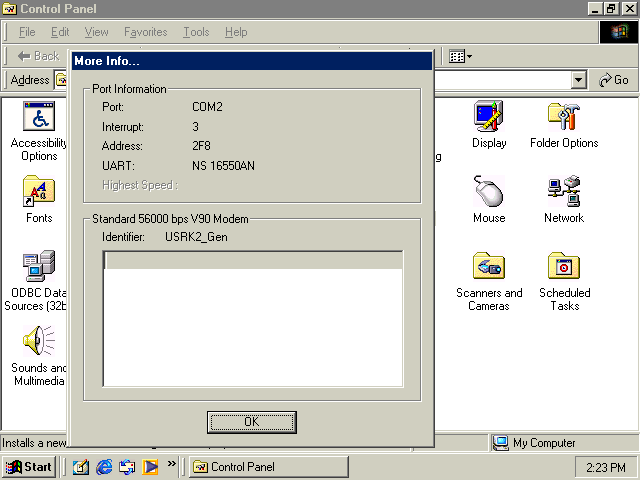The width and height of the screenshot is (640, 480).
Task: Click OK in the More Info dialog
Action: (251, 422)
